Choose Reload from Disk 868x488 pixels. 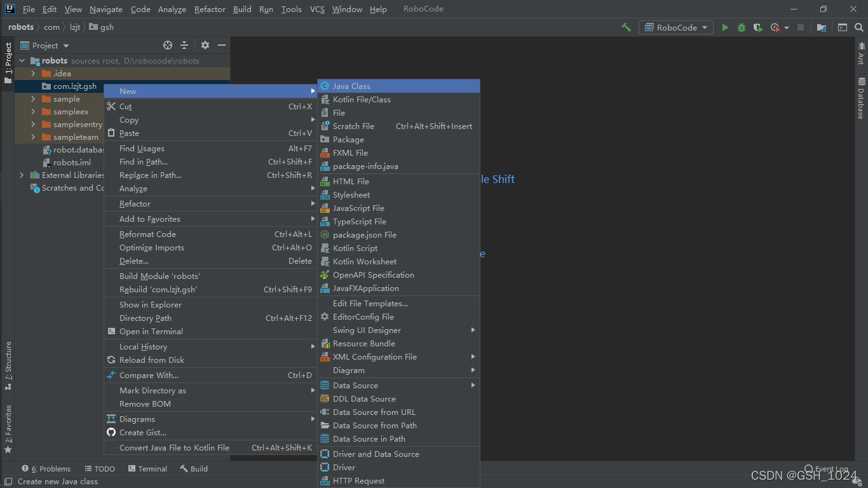(210, 360)
